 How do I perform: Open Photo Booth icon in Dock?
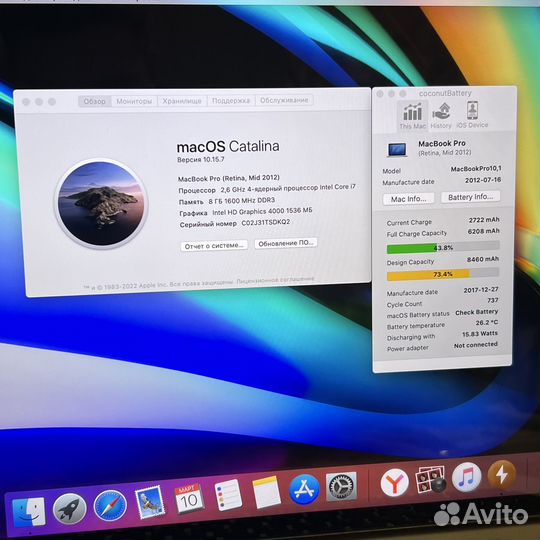tap(430, 479)
